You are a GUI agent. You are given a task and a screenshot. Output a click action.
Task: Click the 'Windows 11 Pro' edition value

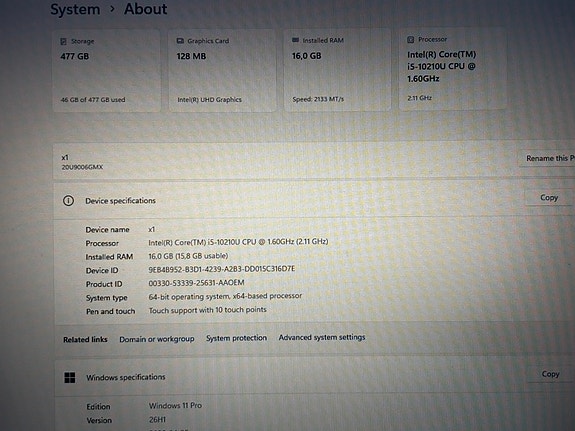tap(175, 406)
